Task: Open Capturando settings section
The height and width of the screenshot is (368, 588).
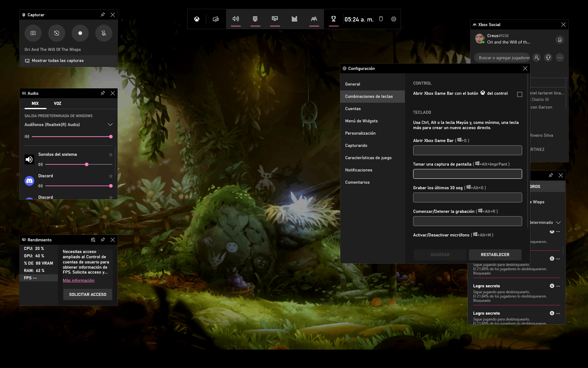Action: pos(372,146)
